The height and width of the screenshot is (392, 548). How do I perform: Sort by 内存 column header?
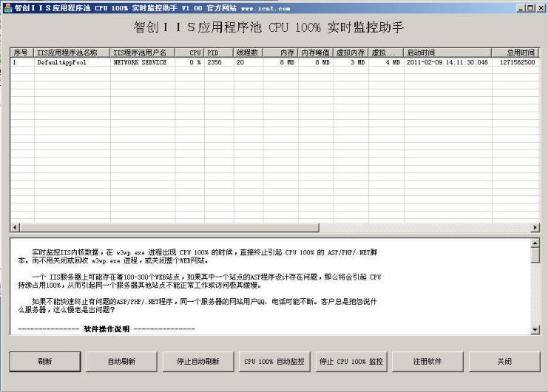[x=280, y=53]
